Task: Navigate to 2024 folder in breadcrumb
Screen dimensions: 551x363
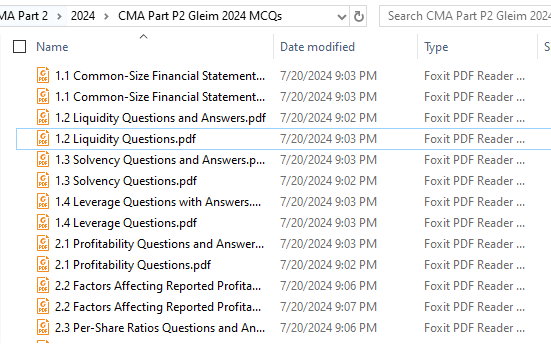Action: [83, 16]
